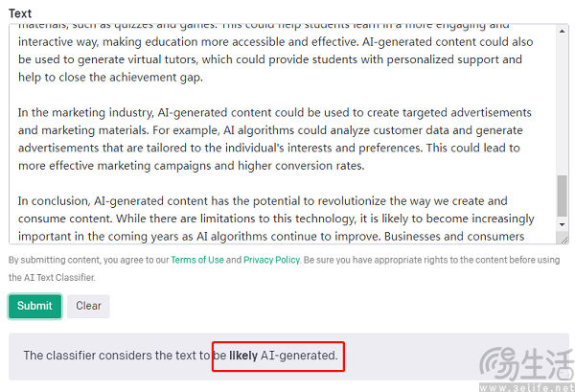Image resolution: width=575 pixels, height=392 pixels.
Task: Place cursor in the marketing industry paragraph
Action: coord(268,130)
